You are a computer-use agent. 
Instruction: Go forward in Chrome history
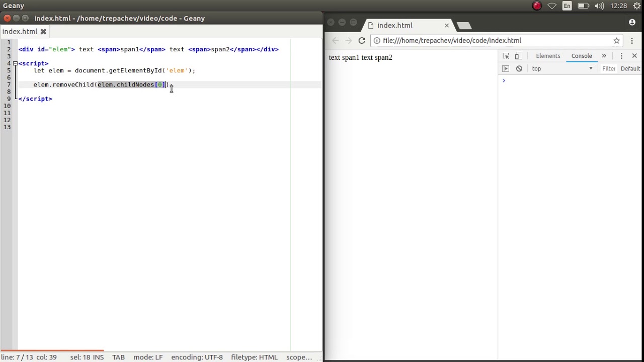[x=349, y=41]
